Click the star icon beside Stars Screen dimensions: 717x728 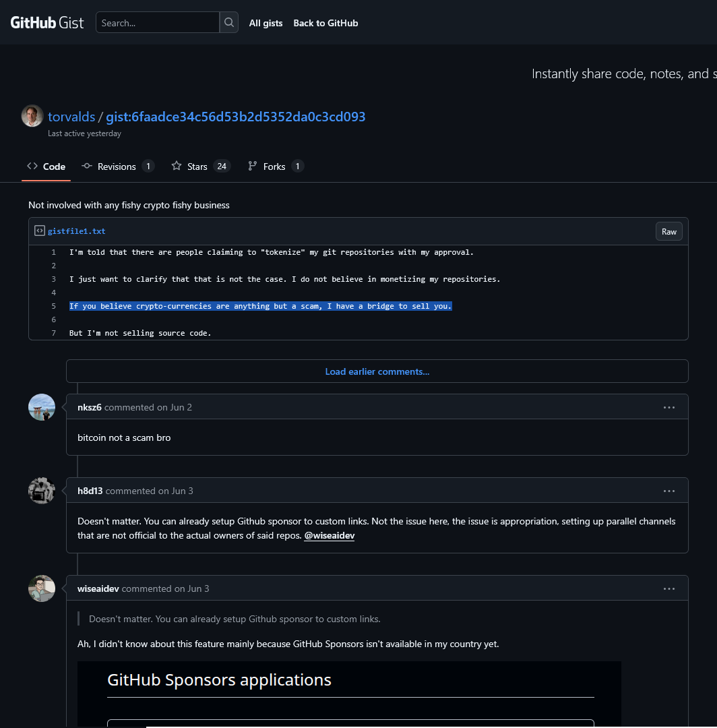[x=177, y=166]
